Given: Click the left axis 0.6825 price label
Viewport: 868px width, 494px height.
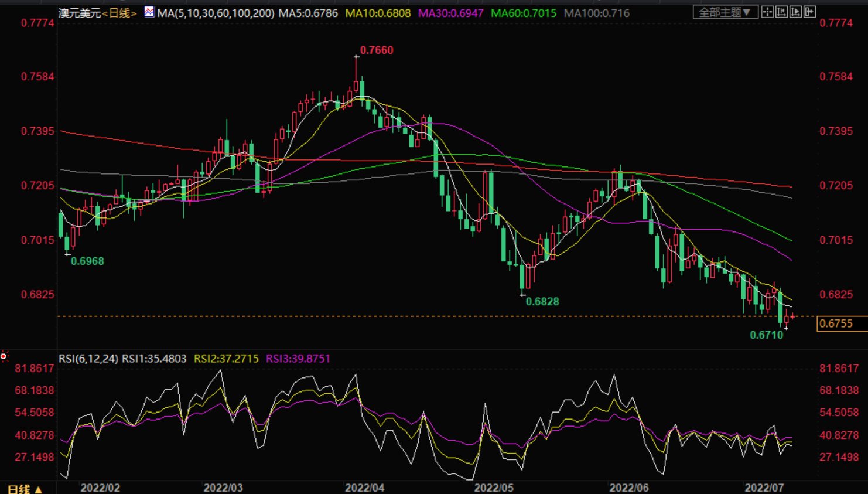Looking at the screenshot, I should [37, 295].
